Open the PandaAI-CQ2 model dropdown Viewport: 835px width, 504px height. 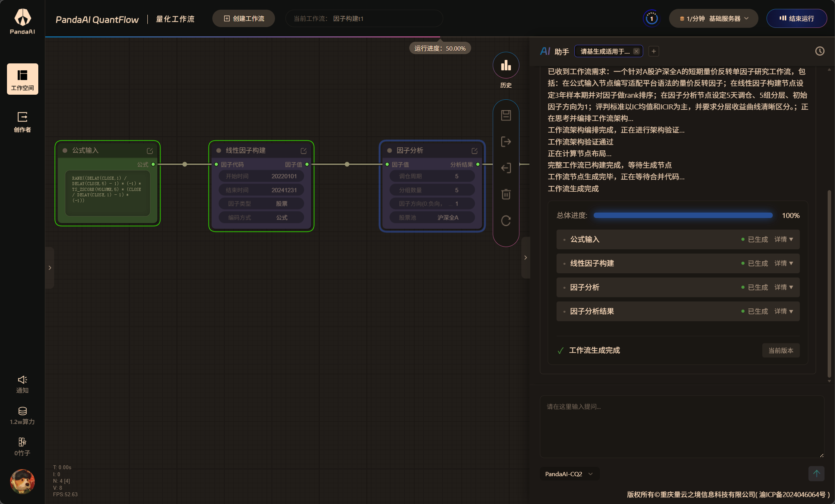(568, 474)
